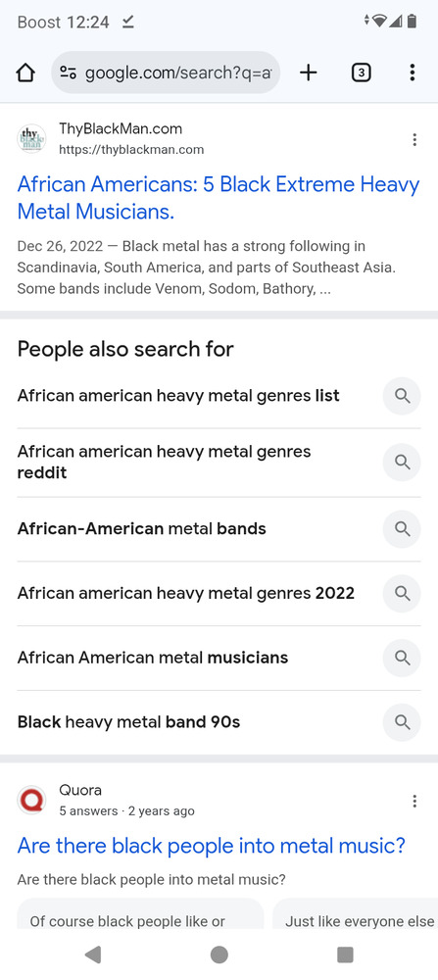Tap the google.com address bar URL
Image resolution: width=438 pixels, height=980 pixels.
tap(178, 73)
